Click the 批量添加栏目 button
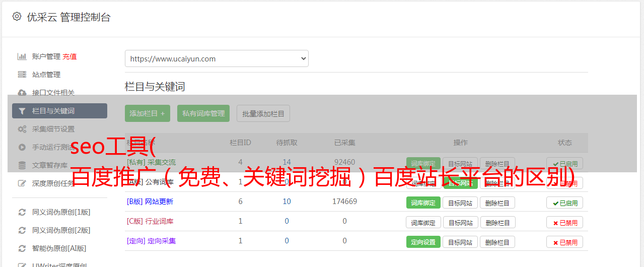Viewport: 644px width, 267px height. pos(263,113)
